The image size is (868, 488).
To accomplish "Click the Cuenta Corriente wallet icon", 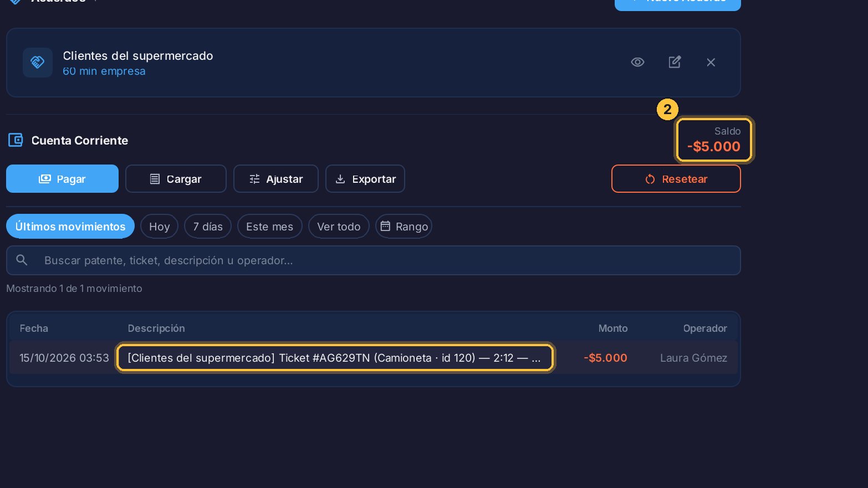I will [16, 140].
